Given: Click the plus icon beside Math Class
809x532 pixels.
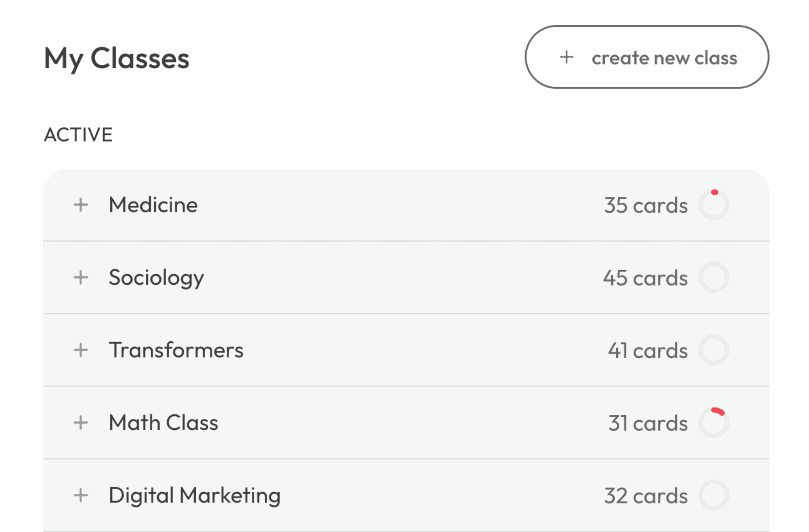Looking at the screenshot, I should [81, 423].
